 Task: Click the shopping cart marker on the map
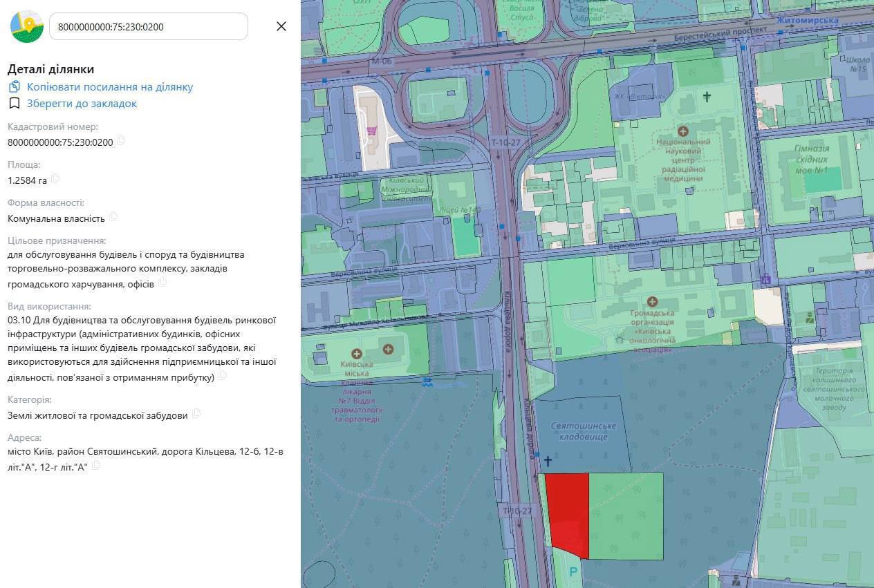[x=372, y=130]
